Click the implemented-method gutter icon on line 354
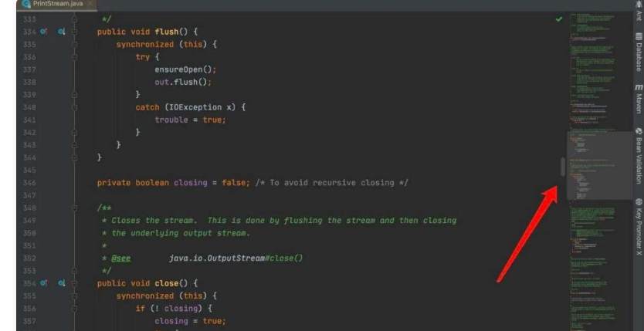This screenshot has height=331, width=644. pyautogui.click(x=61, y=283)
